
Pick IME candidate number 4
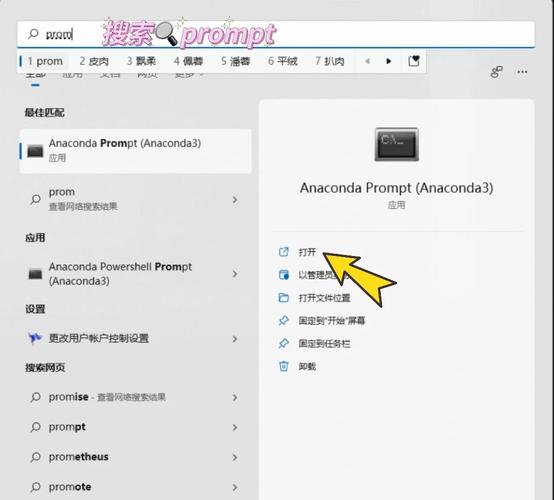[188, 61]
